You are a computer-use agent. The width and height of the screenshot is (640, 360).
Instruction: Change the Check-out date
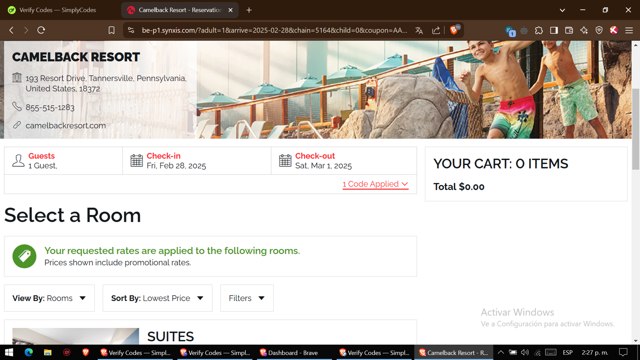click(344, 161)
